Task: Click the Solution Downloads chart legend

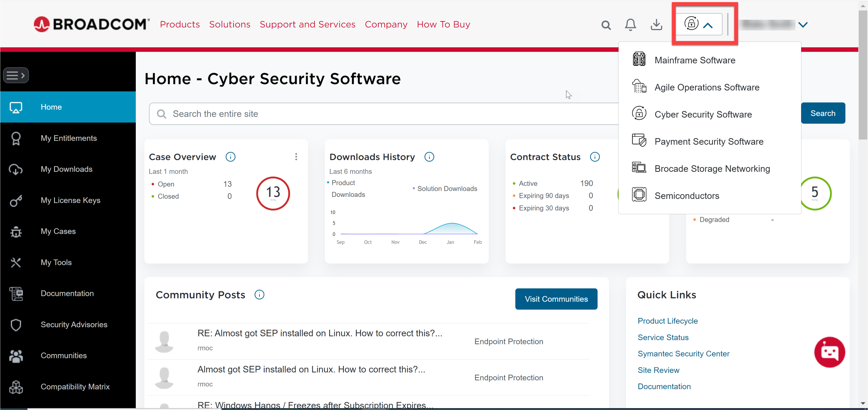Action: click(445, 189)
